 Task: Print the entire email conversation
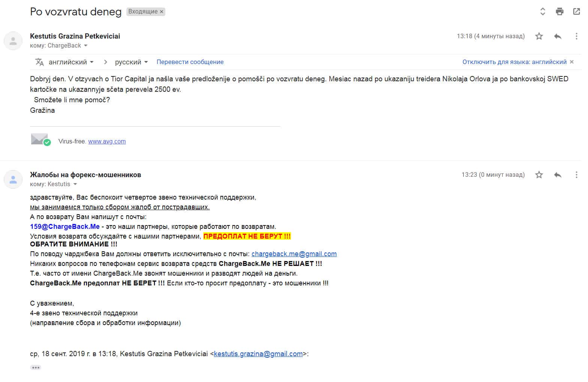pos(559,11)
